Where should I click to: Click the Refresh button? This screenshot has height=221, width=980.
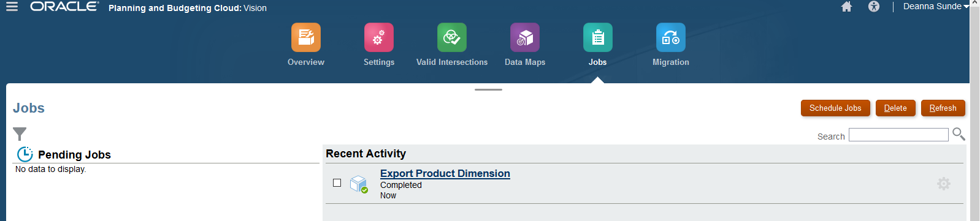[x=943, y=108]
